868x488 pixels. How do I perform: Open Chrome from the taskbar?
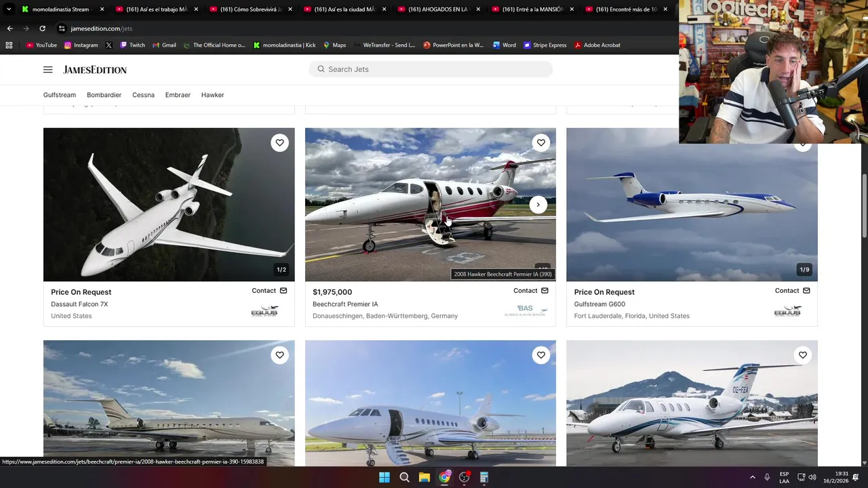tap(444, 477)
